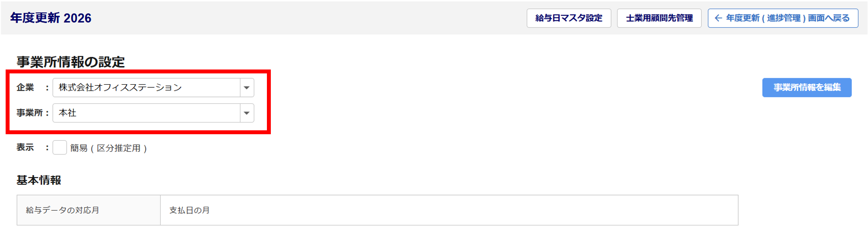Return via 年度更新(進捗管理)画面へ戻る button text
This screenshot has height=235, width=868.
click(788, 18)
